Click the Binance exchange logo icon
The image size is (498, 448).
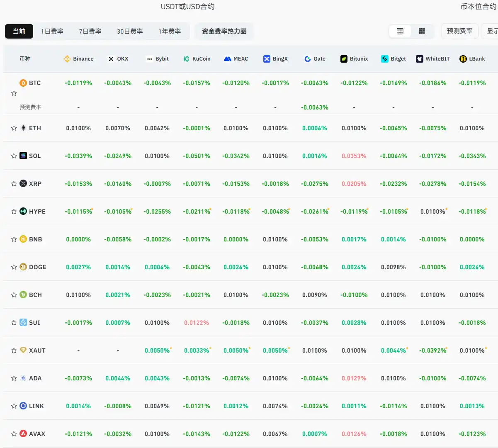click(x=67, y=59)
